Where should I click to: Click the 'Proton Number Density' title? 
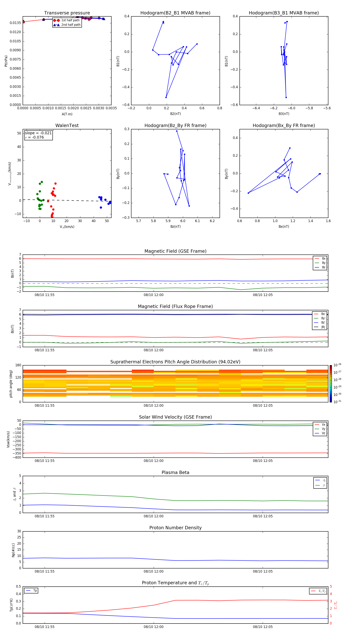pyautogui.click(x=175, y=528)
